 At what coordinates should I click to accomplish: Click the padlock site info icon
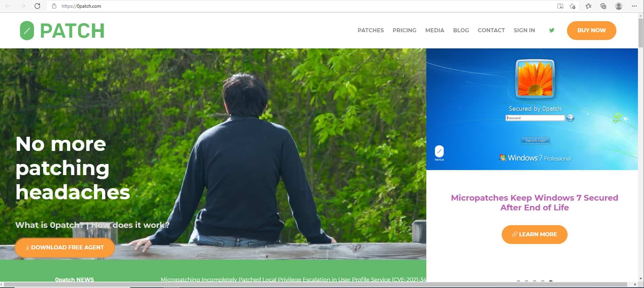[x=54, y=6]
